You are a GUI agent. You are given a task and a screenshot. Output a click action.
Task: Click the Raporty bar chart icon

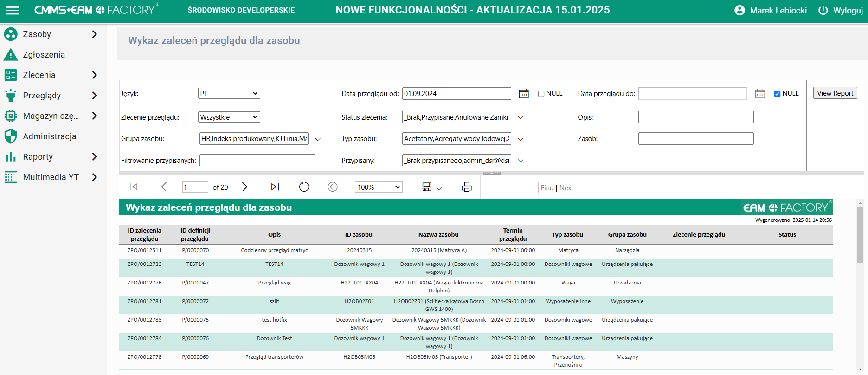(11, 156)
